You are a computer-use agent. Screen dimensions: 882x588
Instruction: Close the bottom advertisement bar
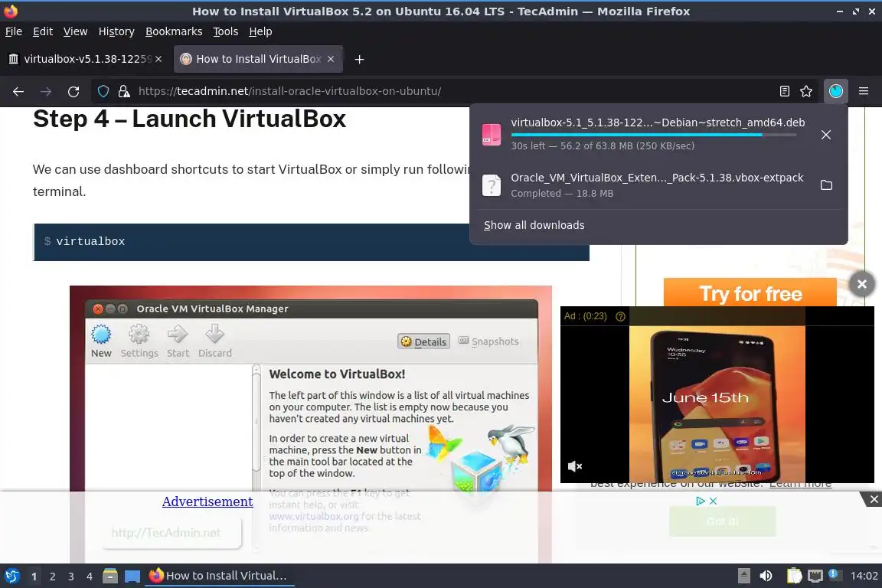coord(874,499)
